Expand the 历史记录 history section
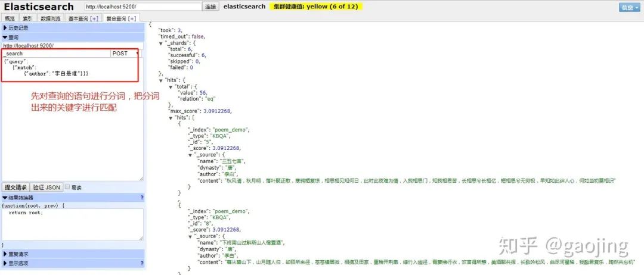Image resolution: width=644 pixels, height=275 pixels. [x=73, y=28]
